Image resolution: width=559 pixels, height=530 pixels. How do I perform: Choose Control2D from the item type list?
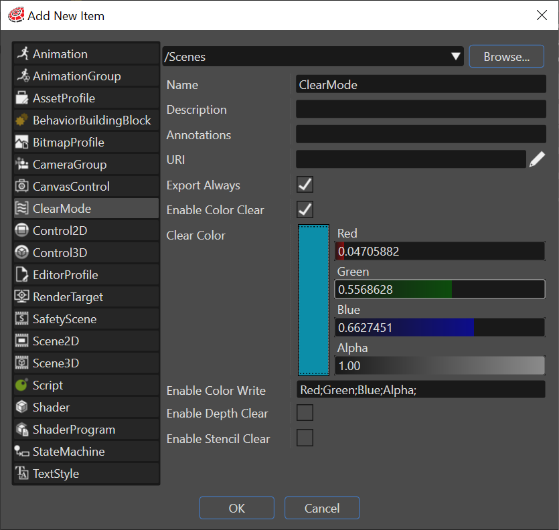point(86,230)
